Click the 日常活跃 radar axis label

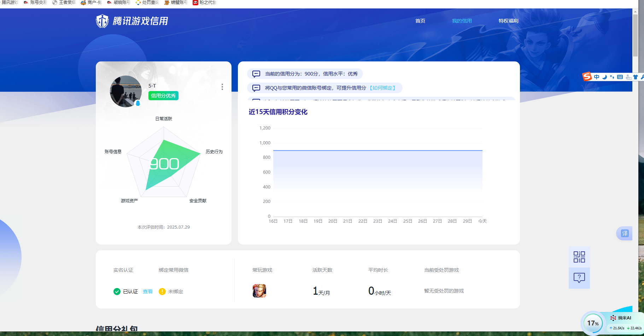[x=164, y=119]
